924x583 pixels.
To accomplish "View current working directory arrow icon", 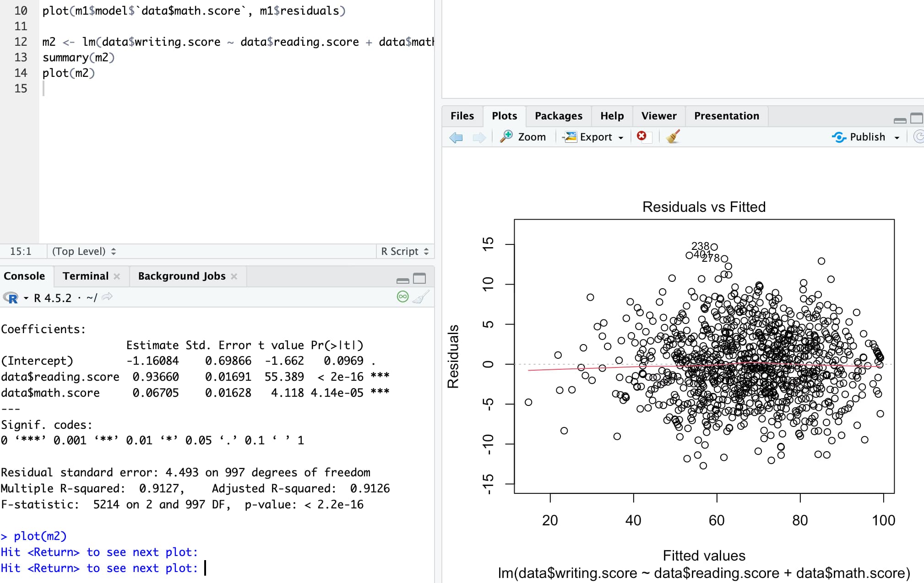I will click(107, 297).
